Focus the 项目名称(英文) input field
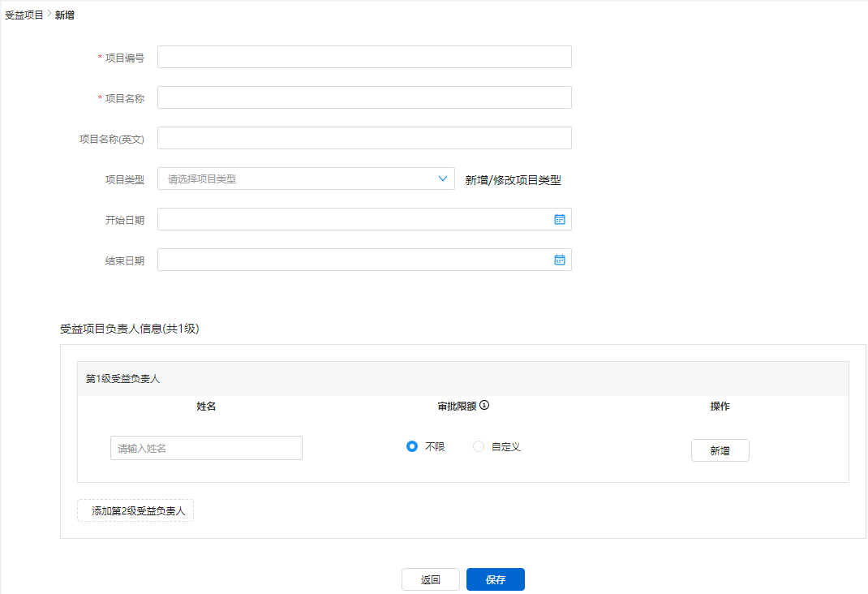Viewport: 868px width, 594px height. [x=364, y=138]
